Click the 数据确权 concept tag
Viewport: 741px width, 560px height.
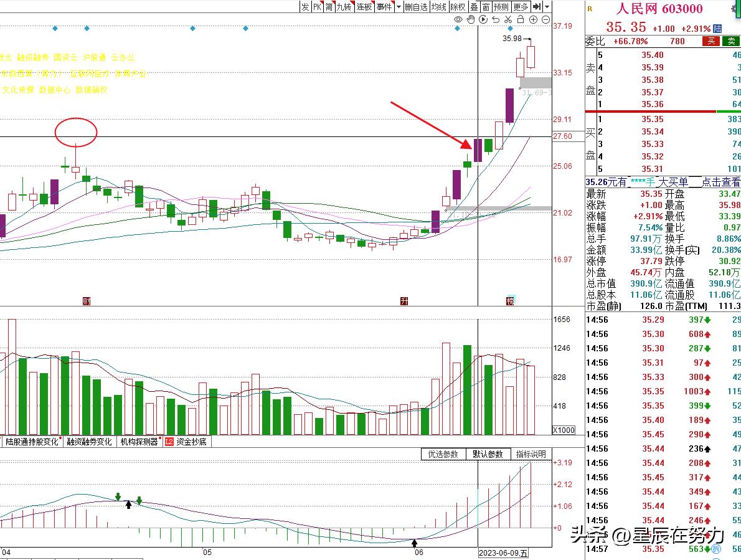[x=92, y=90]
